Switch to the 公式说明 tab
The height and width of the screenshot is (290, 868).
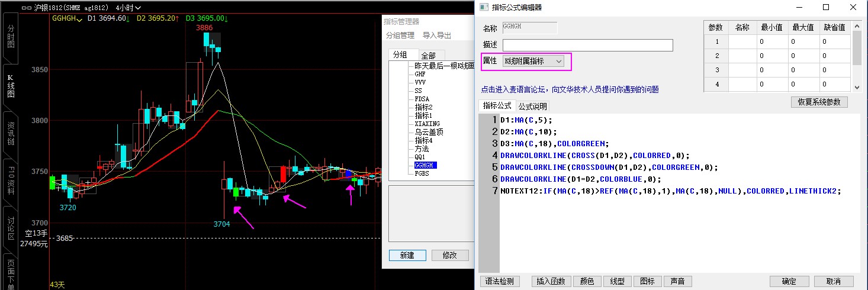coord(532,107)
